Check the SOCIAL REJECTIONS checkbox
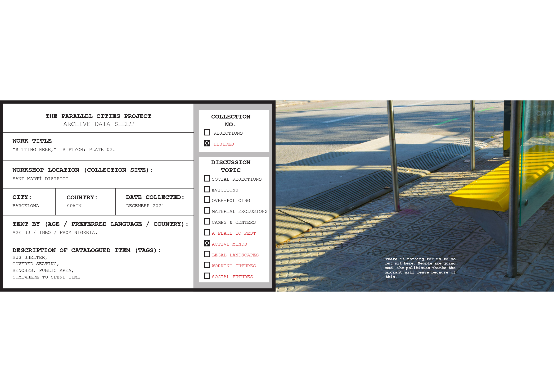The height and width of the screenshot is (392, 554). [207, 178]
